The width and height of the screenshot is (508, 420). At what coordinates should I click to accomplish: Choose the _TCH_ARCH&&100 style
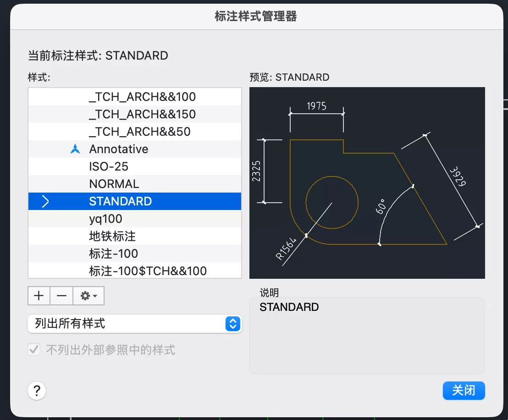142,97
